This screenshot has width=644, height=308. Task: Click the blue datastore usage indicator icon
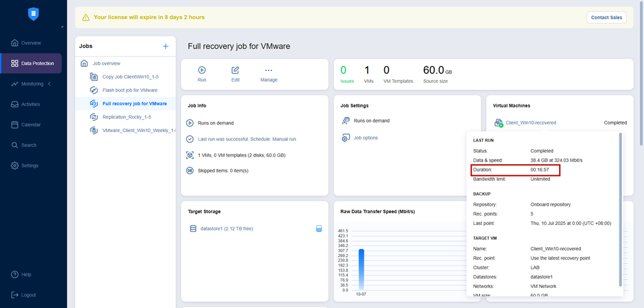pyautogui.click(x=319, y=228)
